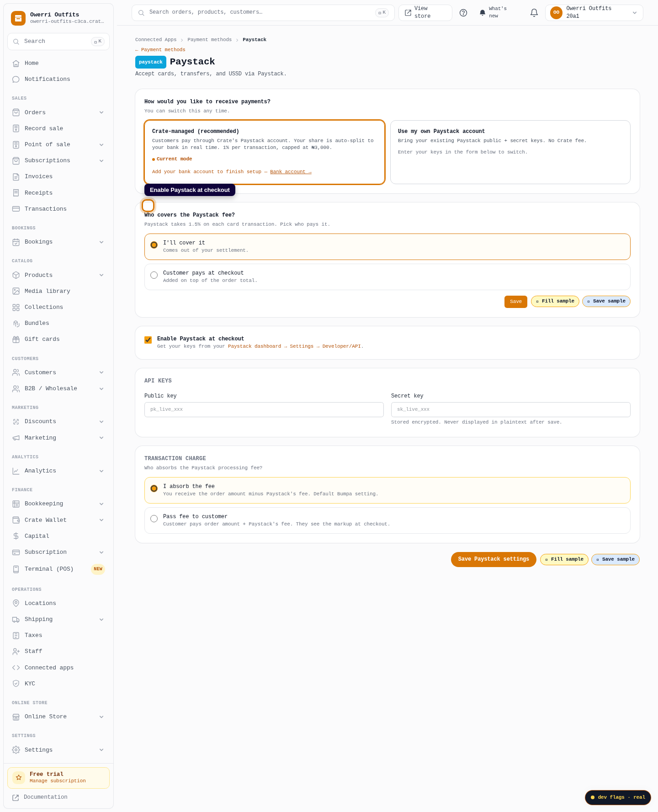The width and height of the screenshot is (658, 812).
Task: Expand the B2B / Wholesale chevron
Action: click(101, 389)
